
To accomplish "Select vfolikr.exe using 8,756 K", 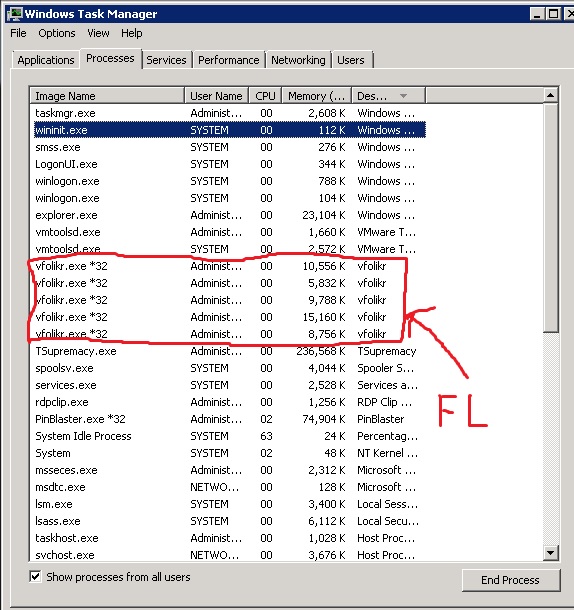I will pos(228,334).
